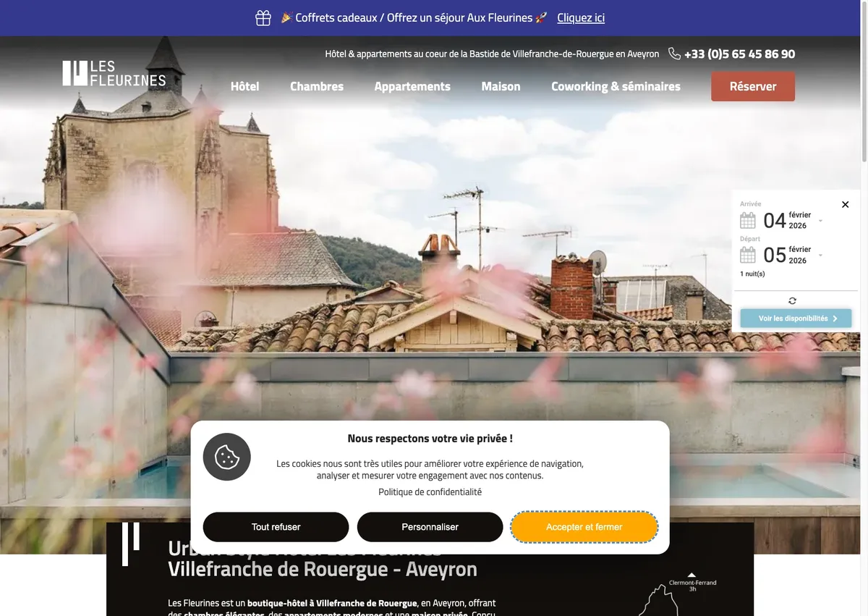Open the Chambres menu
The height and width of the screenshot is (616, 868).
pos(317,86)
